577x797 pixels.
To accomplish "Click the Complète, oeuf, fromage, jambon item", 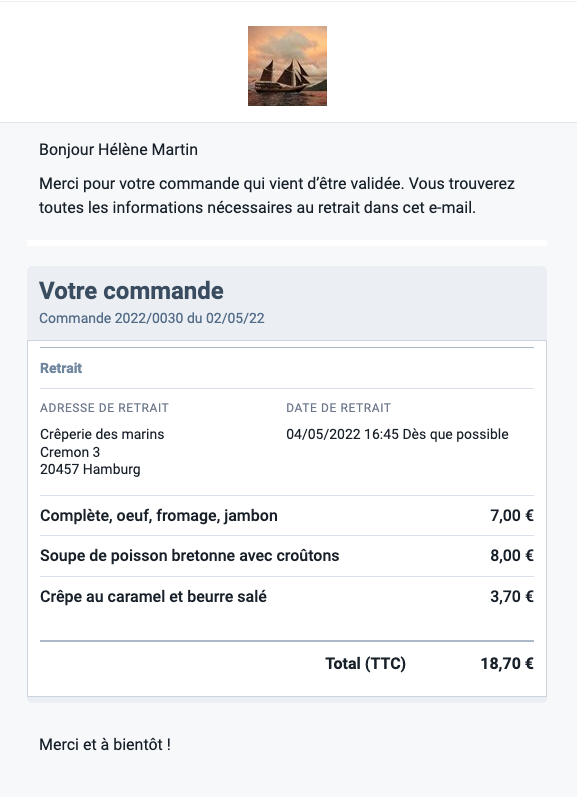I will (159, 515).
